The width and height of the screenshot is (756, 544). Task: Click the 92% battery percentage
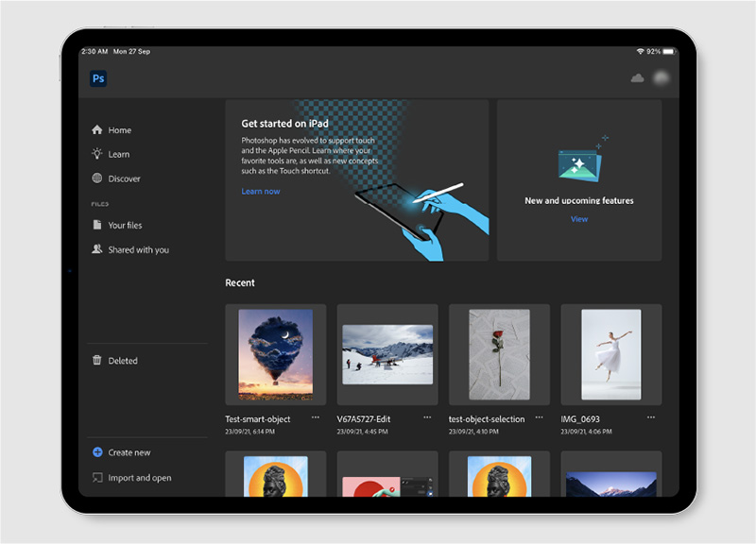click(x=653, y=51)
